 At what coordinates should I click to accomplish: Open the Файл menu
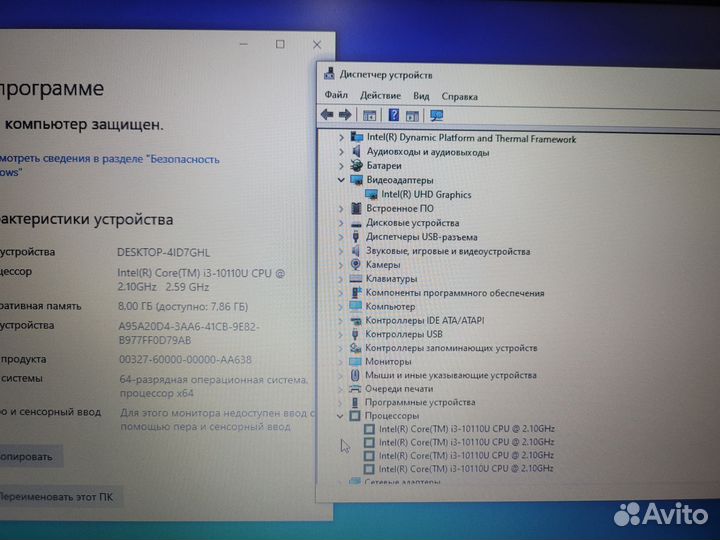coord(336,95)
